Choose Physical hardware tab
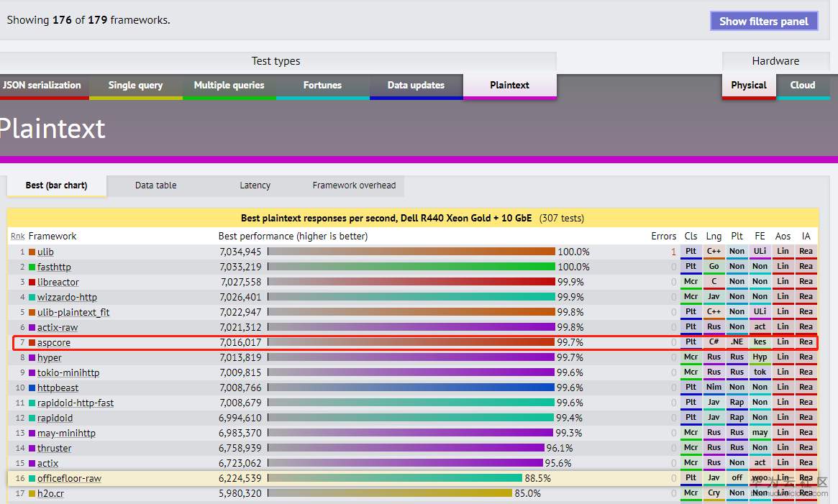This screenshot has width=838, height=504. pos(749,86)
